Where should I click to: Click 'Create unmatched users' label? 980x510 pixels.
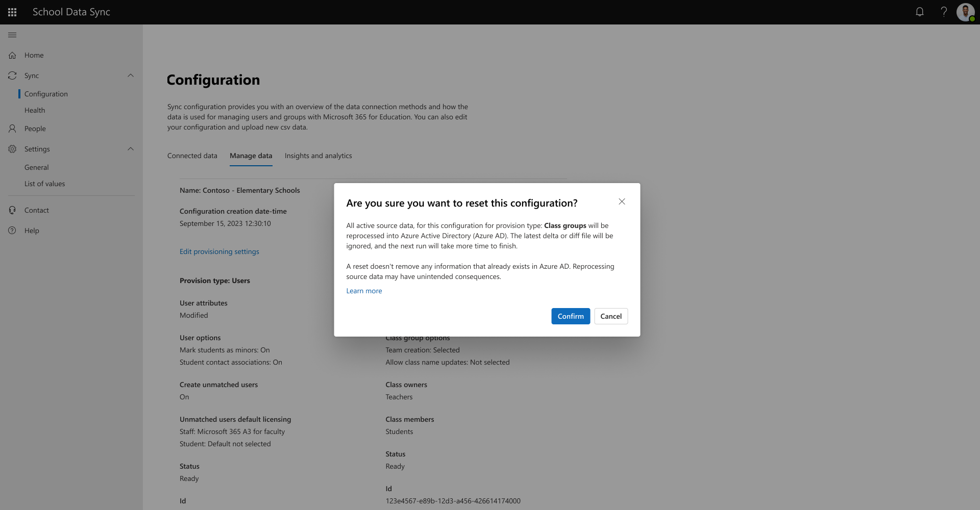click(218, 385)
